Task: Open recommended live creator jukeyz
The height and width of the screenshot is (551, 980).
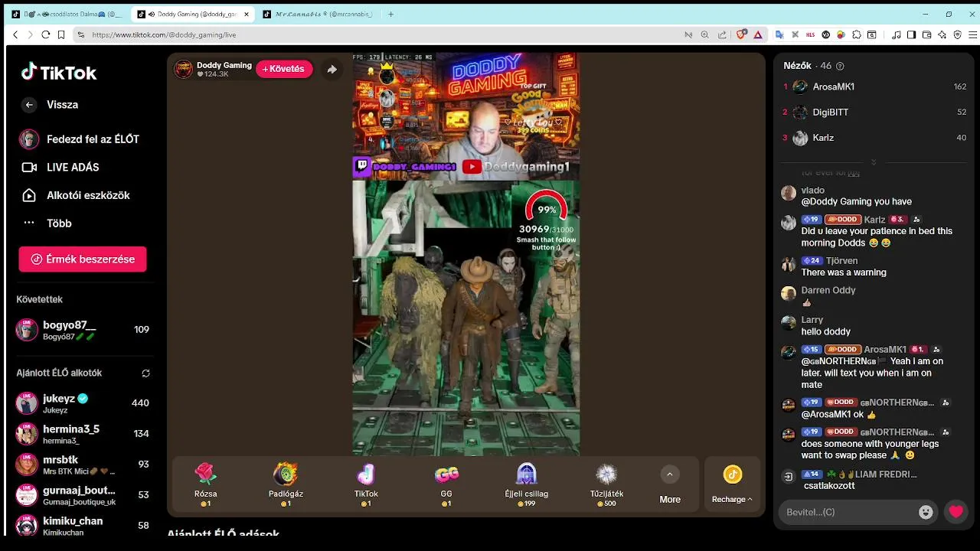Action: pos(83,403)
